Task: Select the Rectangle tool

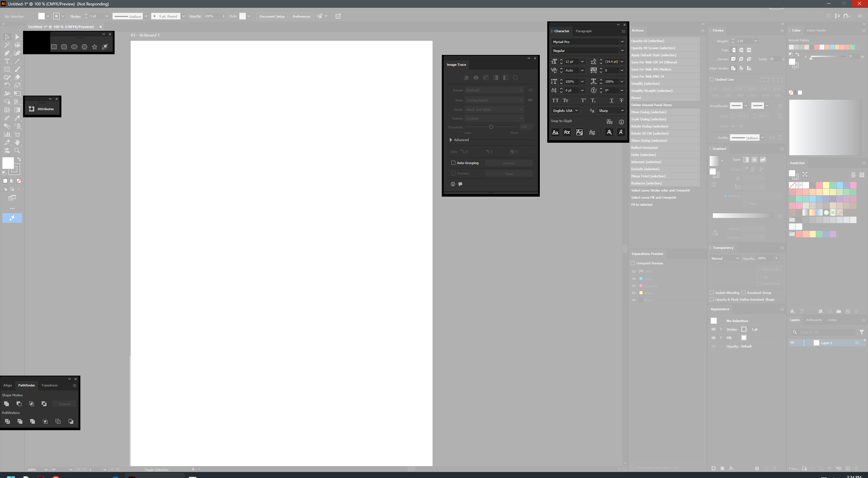Action: (7, 69)
